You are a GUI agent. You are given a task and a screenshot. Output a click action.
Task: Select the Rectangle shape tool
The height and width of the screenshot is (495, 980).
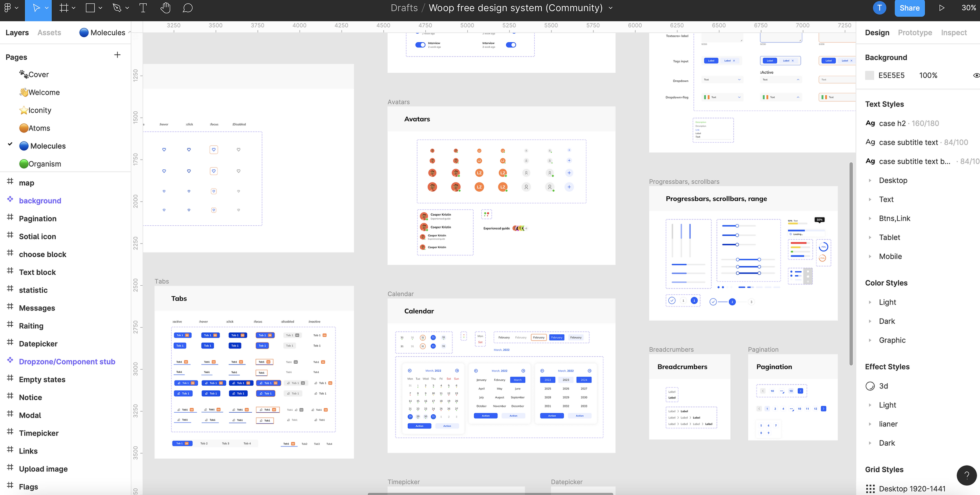pyautogui.click(x=90, y=8)
